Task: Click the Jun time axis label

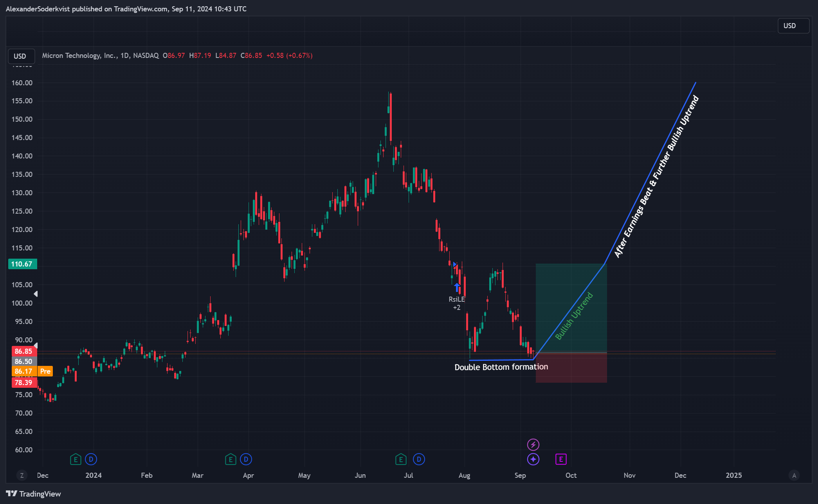Action: coord(360,475)
